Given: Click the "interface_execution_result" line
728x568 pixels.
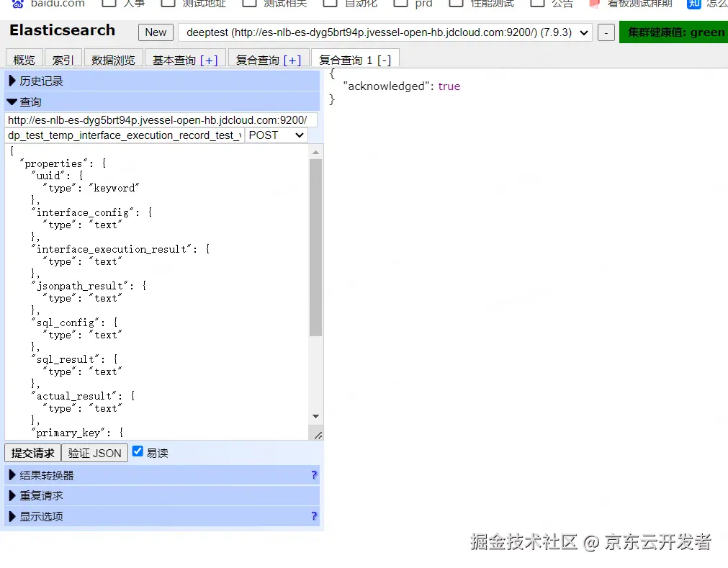Looking at the screenshot, I should [121, 249].
